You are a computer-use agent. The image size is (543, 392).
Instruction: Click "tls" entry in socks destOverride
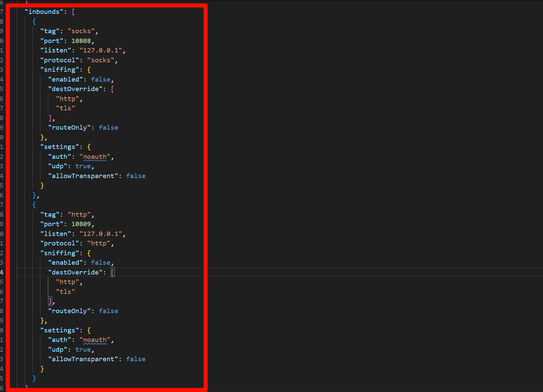coord(65,108)
